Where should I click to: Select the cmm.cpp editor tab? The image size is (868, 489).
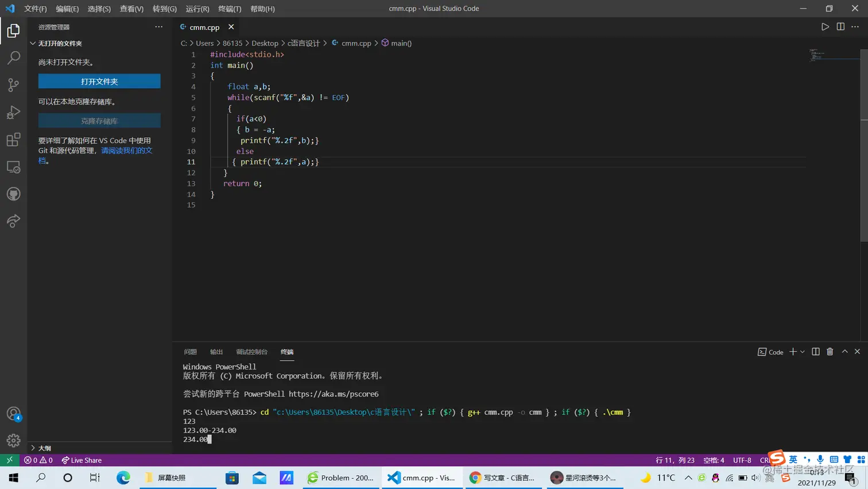pos(204,27)
